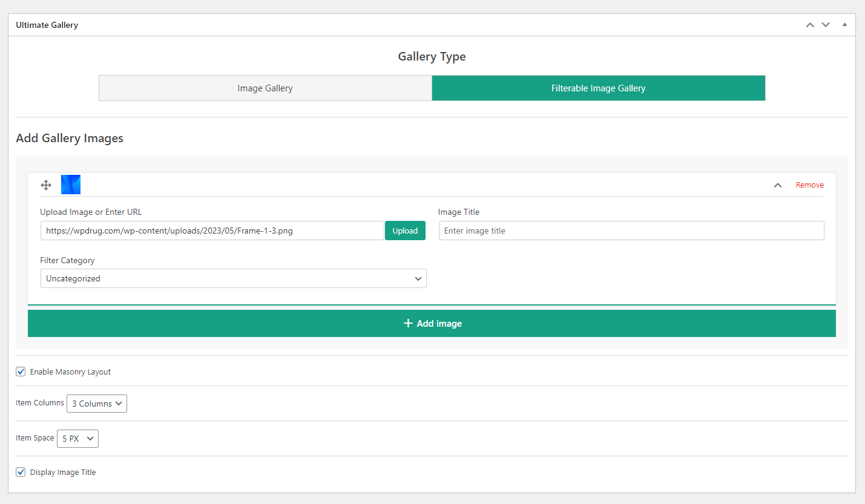Open the Item Space dropdown
865x504 pixels.
tap(77, 439)
